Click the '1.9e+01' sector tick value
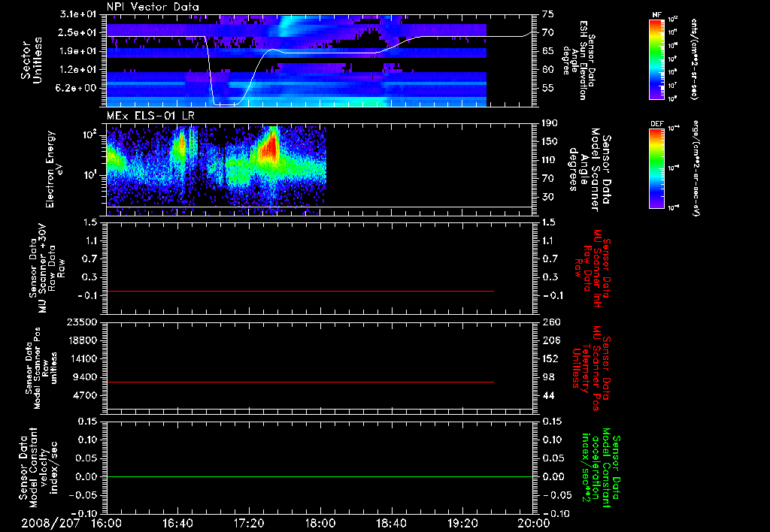Image resolution: width=770 pixels, height=532 pixels. coord(78,51)
